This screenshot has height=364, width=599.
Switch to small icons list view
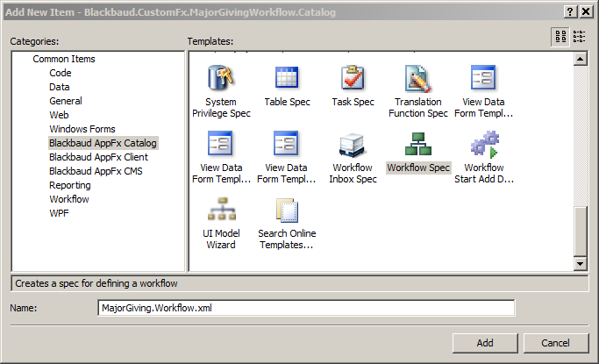tap(579, 36)
